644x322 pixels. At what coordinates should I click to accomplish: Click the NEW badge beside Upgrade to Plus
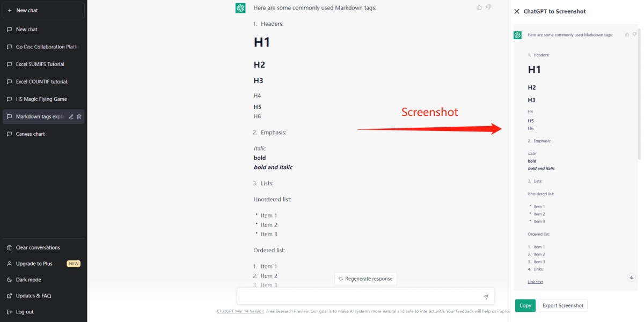tap(74, 264)
